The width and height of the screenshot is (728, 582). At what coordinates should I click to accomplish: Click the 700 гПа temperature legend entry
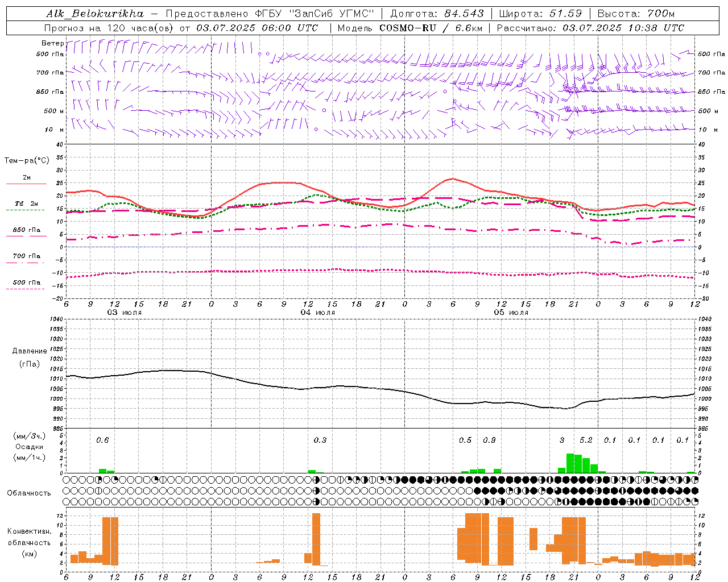tap(27, 256)
